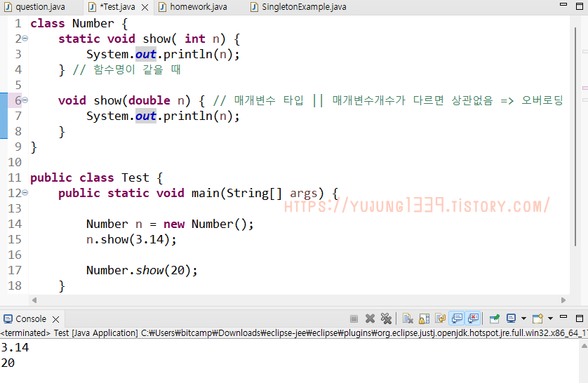Click the word 'class' on line 1

(48, 23)
